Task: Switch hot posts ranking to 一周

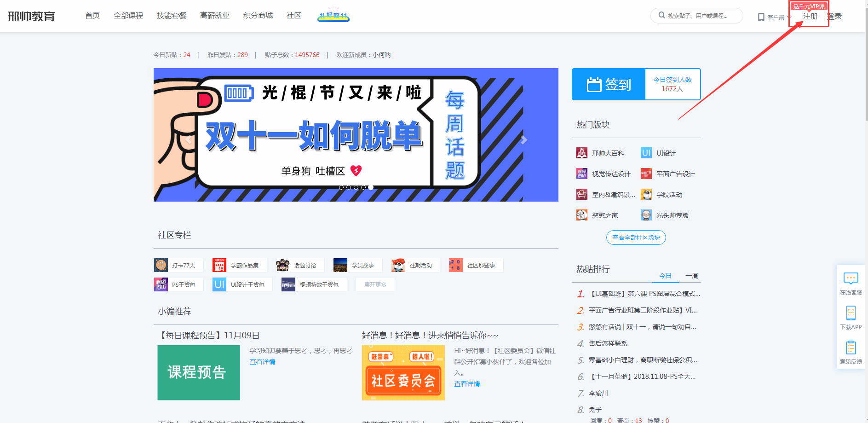Action: pos(691,276)
